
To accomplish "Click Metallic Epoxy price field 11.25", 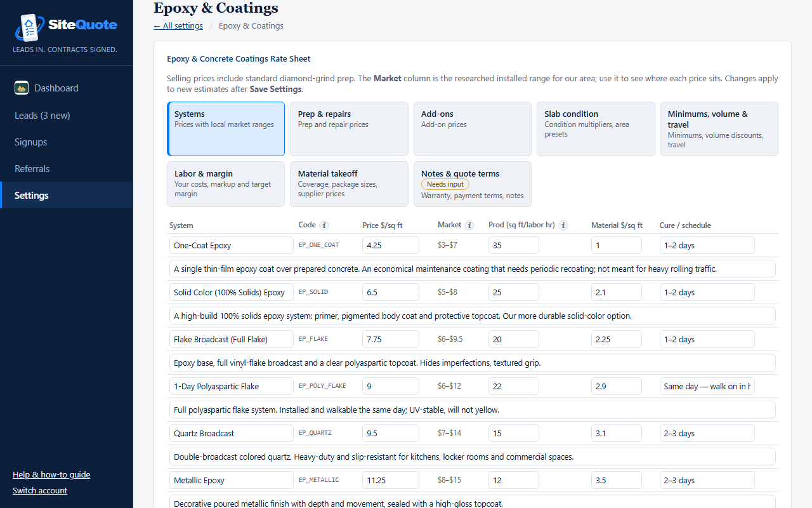I will pyautogui.click(x=391, y=481).
